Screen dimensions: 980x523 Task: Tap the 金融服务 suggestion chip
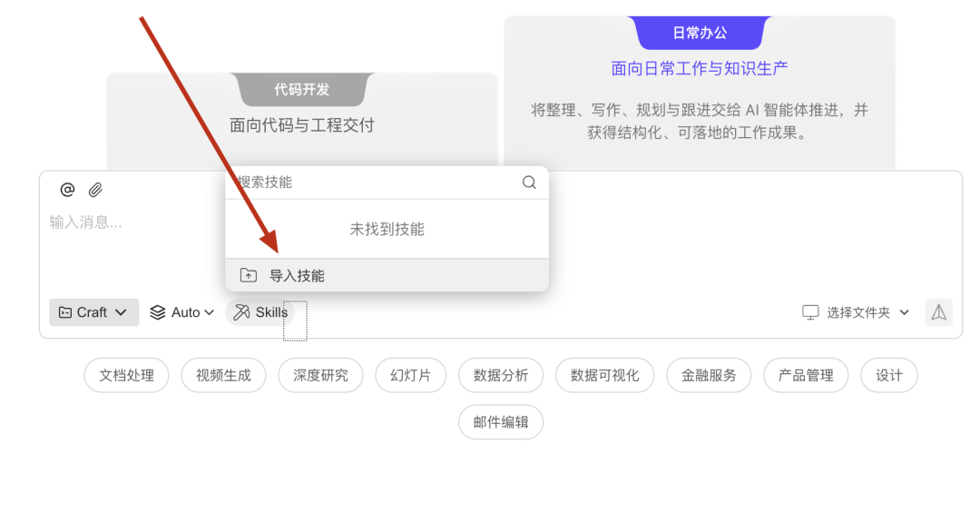(x=709, y=375)
